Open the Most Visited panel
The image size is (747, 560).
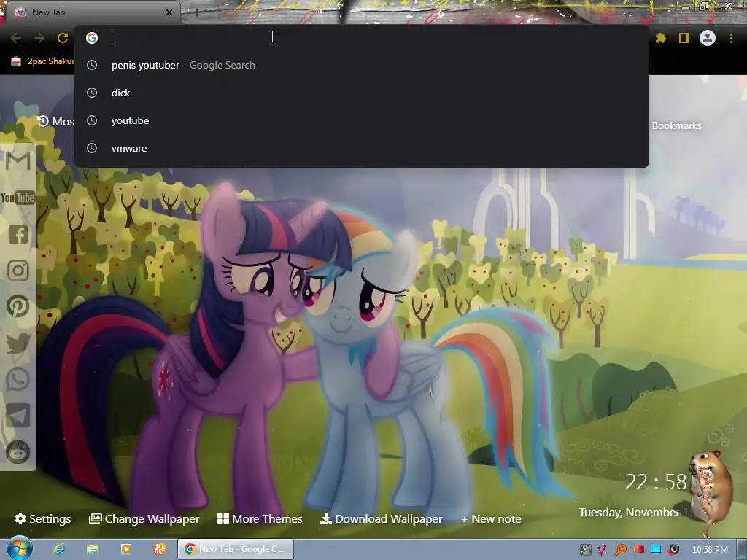coord(56,122)
